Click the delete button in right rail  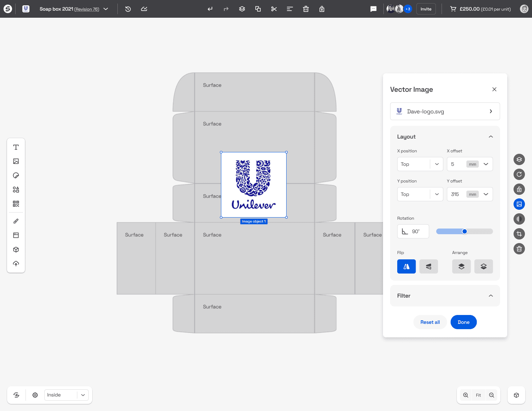(519, 249)
